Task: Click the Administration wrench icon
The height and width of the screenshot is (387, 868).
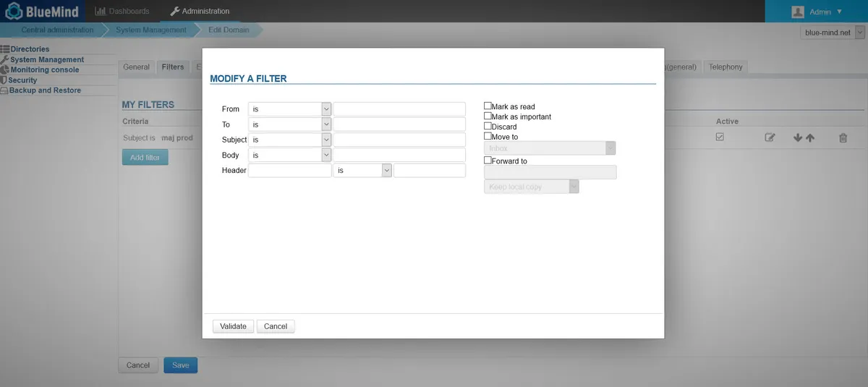Action: [x=174, y=11]
